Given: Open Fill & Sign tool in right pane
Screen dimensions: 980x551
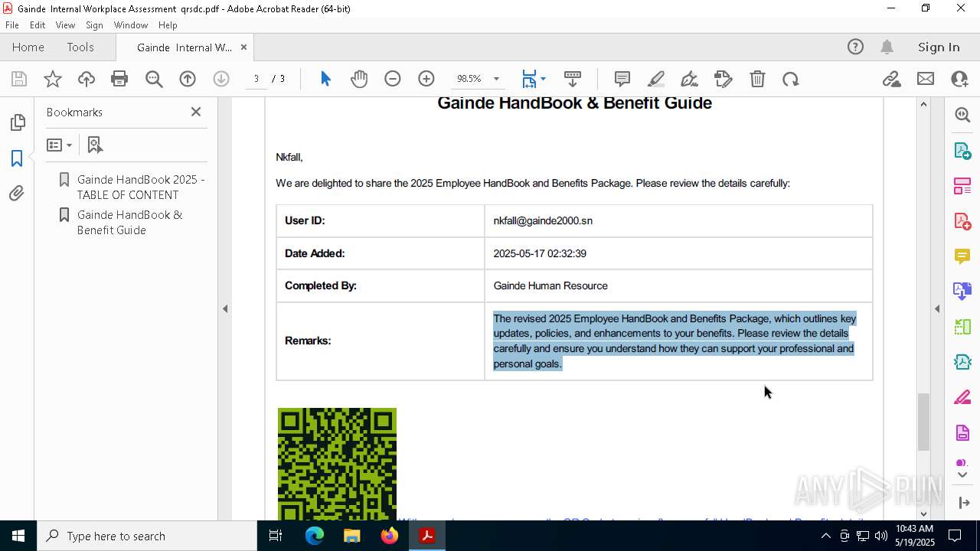Looking at the screenshot, I should pos(962,398).
